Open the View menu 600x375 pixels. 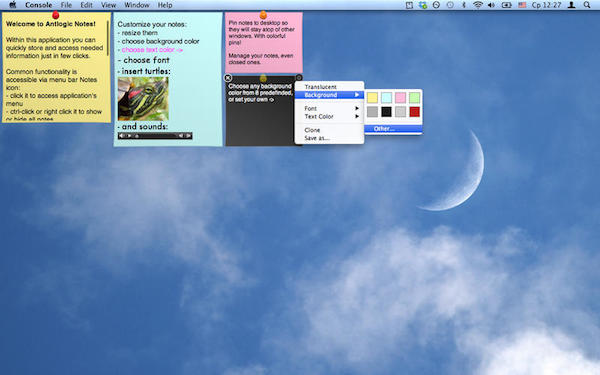point(108,5)
